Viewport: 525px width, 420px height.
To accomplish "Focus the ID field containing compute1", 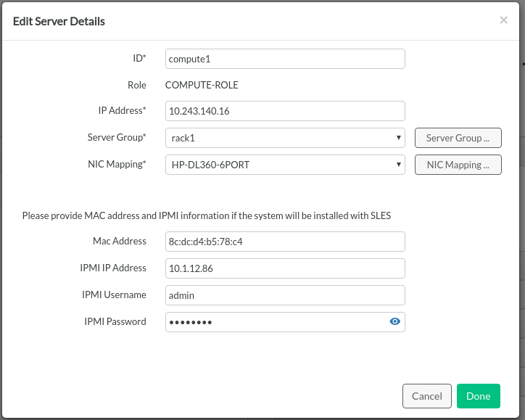I will [284, 59].
